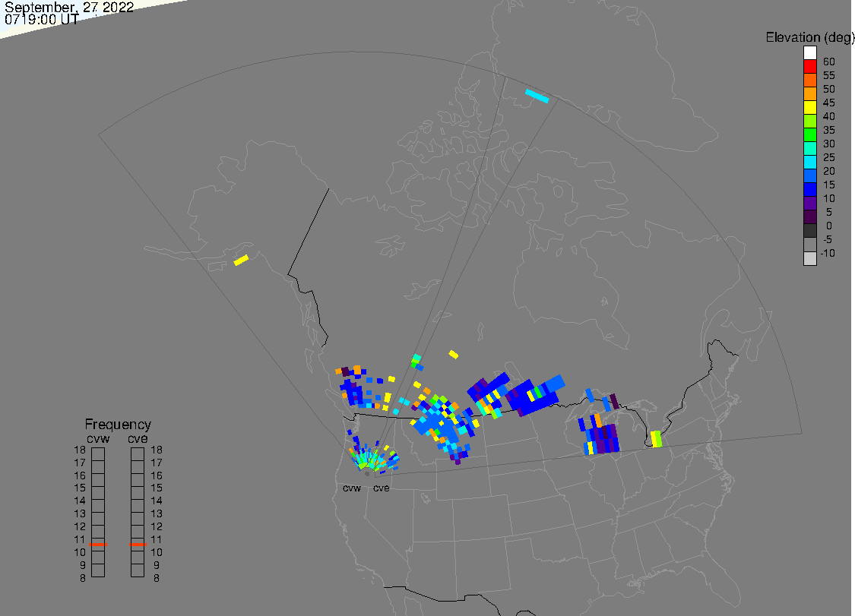Pick the yellow legend swatch near 45
The width and height of the screenshot is (855, 616).
point(809,107)
